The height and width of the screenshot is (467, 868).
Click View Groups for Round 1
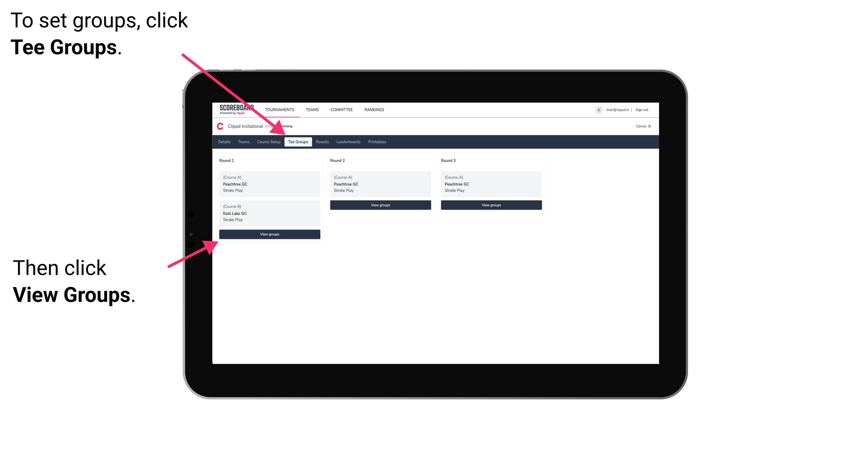pos(270,235)
